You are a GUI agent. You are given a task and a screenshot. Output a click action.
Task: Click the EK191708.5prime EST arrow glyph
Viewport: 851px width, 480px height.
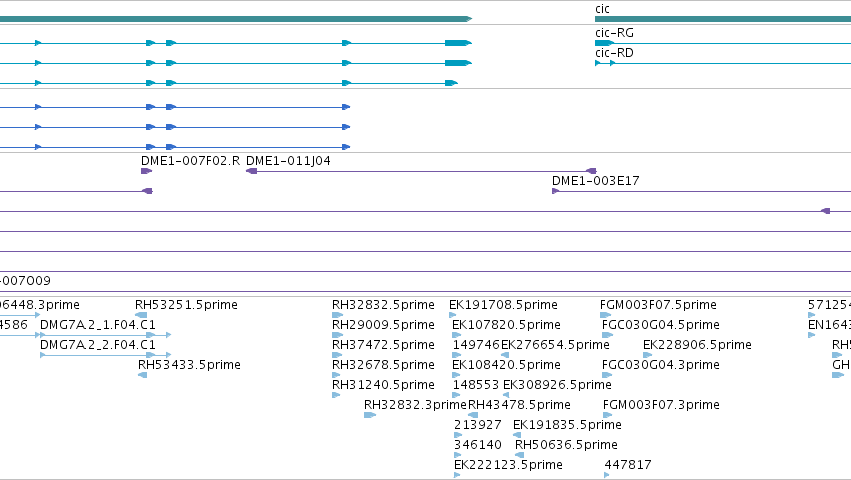[x=453, y=315]
